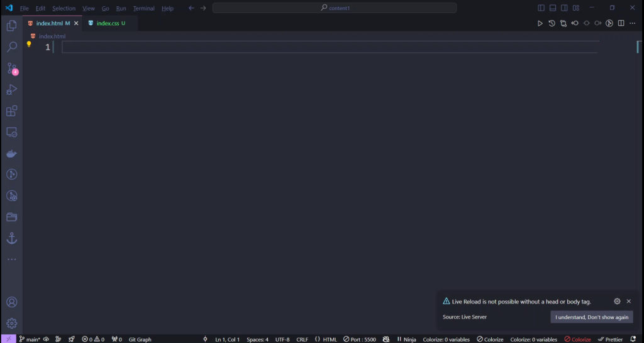Toggle the bottom panel

point(553,8)
